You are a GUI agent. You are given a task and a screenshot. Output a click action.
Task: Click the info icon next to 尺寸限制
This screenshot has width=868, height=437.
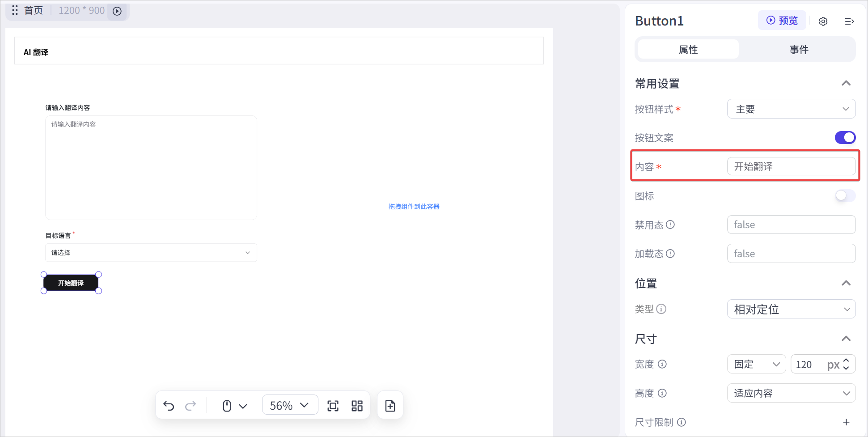pyautogui.click(x=682, y=422)
